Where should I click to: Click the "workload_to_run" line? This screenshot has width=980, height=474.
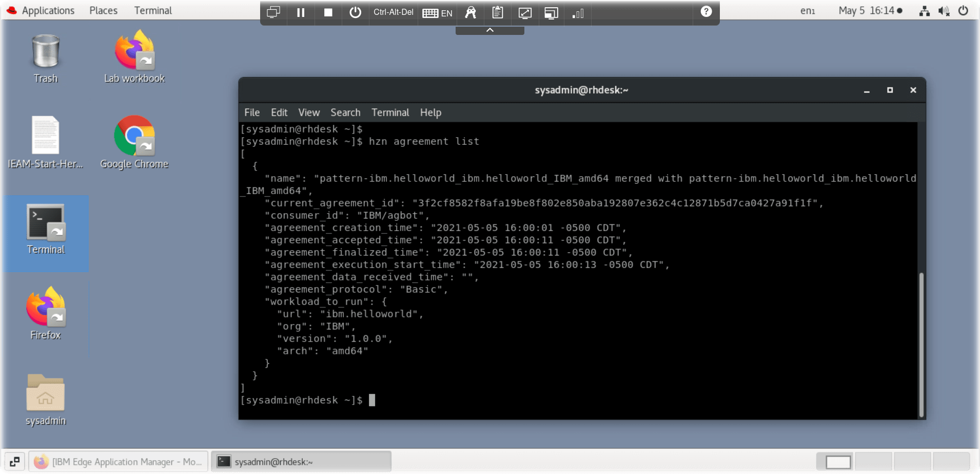325,301
